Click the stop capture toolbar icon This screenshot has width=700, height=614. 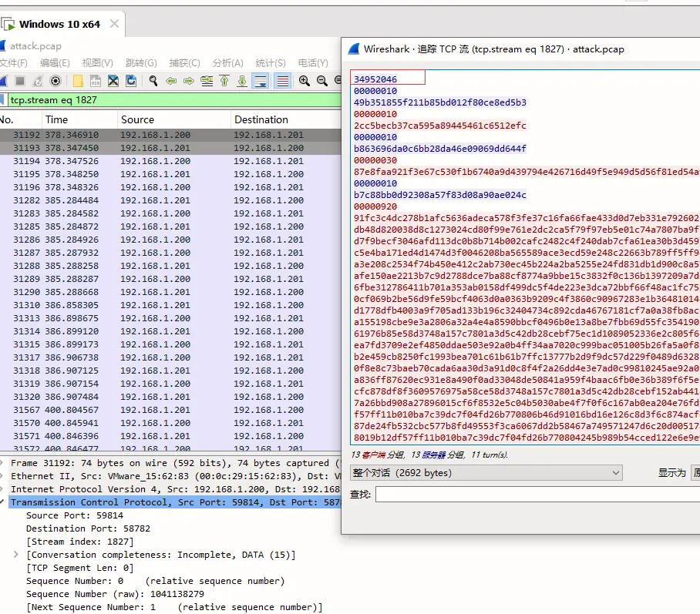pos(20,81)
